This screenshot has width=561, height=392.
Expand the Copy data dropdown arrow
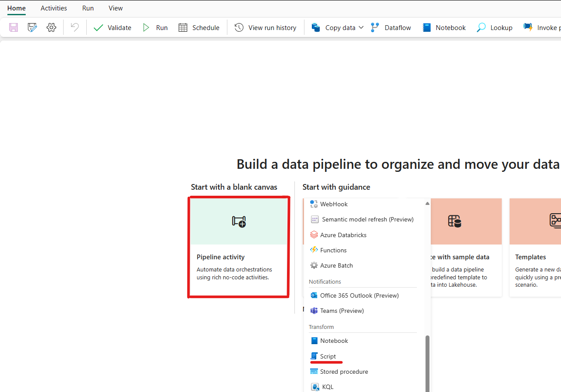tap(361, 27)
